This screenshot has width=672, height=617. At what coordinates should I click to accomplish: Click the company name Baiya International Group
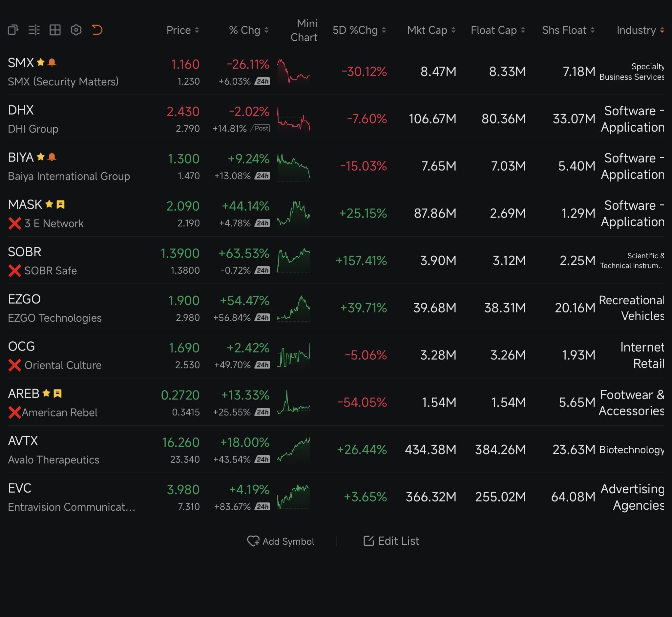[69, 176]
